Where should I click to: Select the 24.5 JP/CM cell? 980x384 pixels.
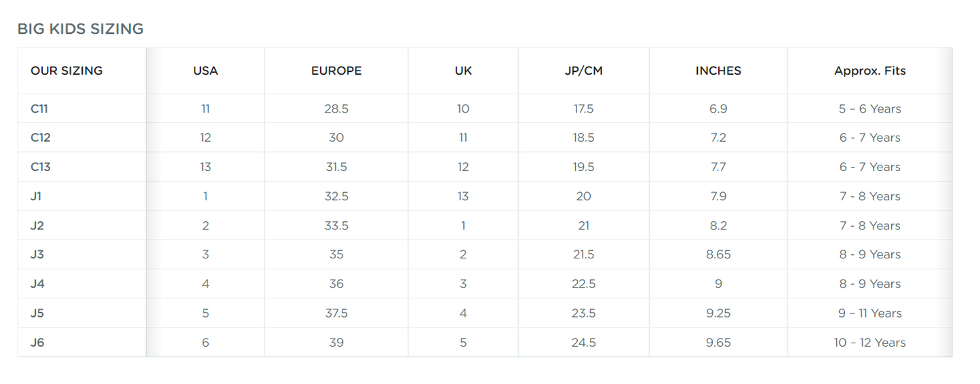click(x=583, y=343)
